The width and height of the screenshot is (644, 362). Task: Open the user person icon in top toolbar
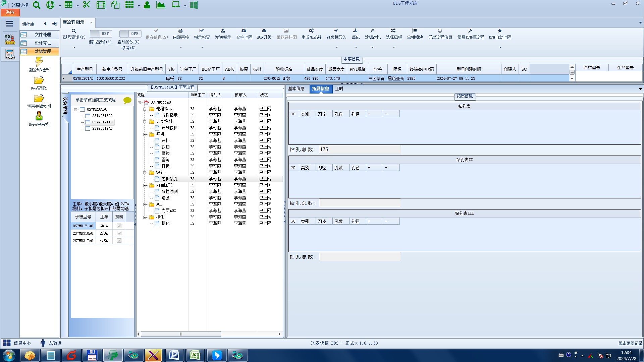[x=147, y=5]
